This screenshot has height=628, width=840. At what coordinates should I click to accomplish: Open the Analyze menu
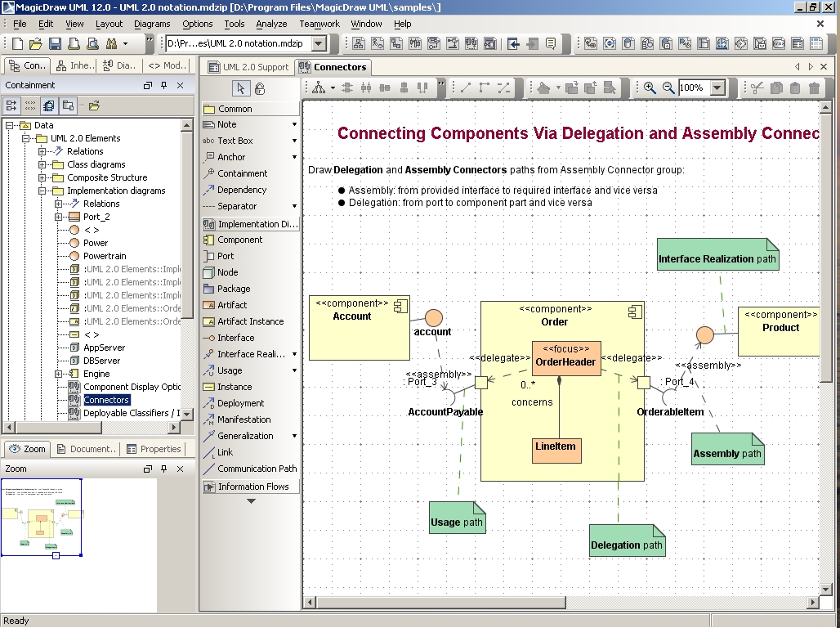[271, 24]
